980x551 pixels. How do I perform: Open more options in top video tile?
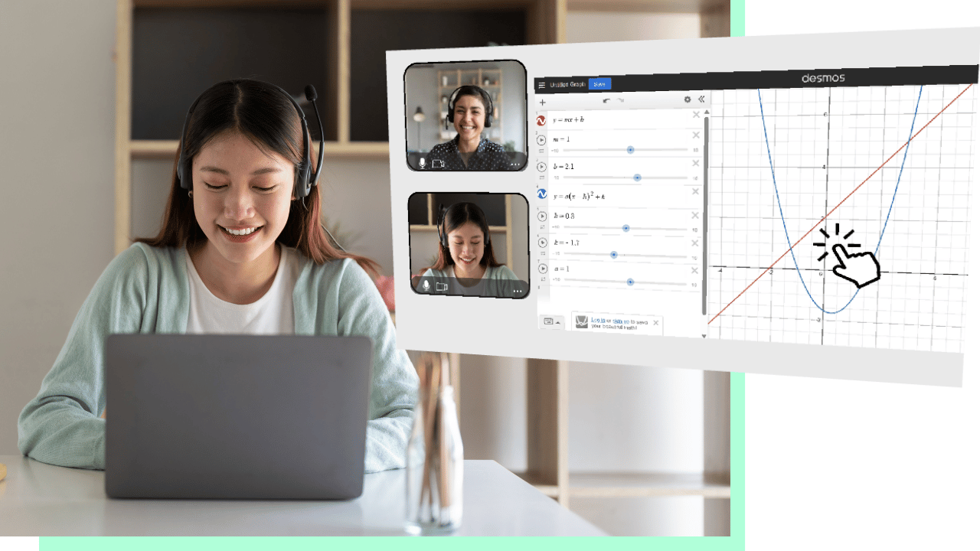click(x=515, y=164)
